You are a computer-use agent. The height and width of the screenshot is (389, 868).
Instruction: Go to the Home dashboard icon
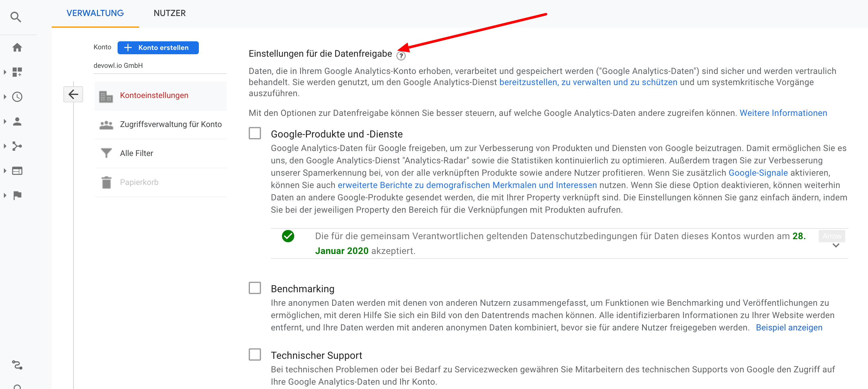click(17, 47)
